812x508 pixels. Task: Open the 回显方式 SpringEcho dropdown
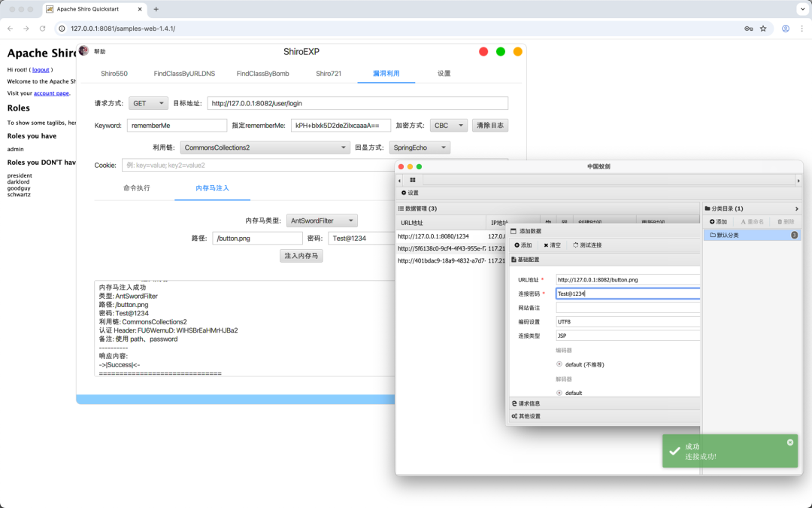click(x=420, y=148)
